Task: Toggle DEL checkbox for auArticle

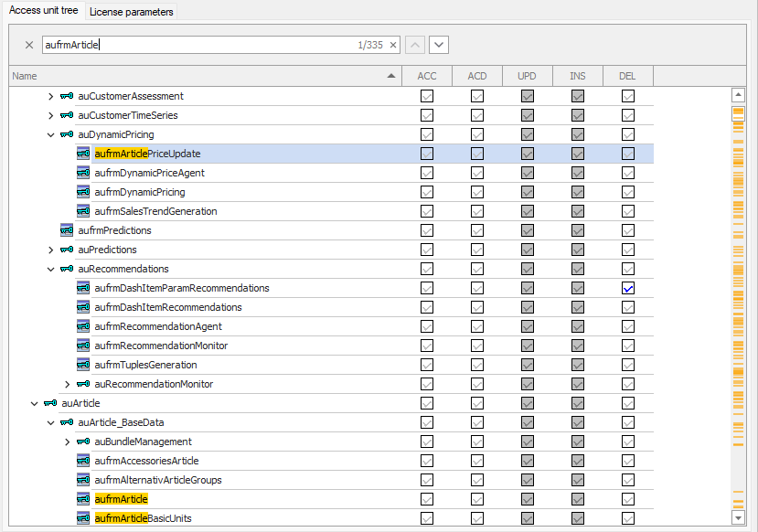Action: pyautogui.click(x=628, y=403)
